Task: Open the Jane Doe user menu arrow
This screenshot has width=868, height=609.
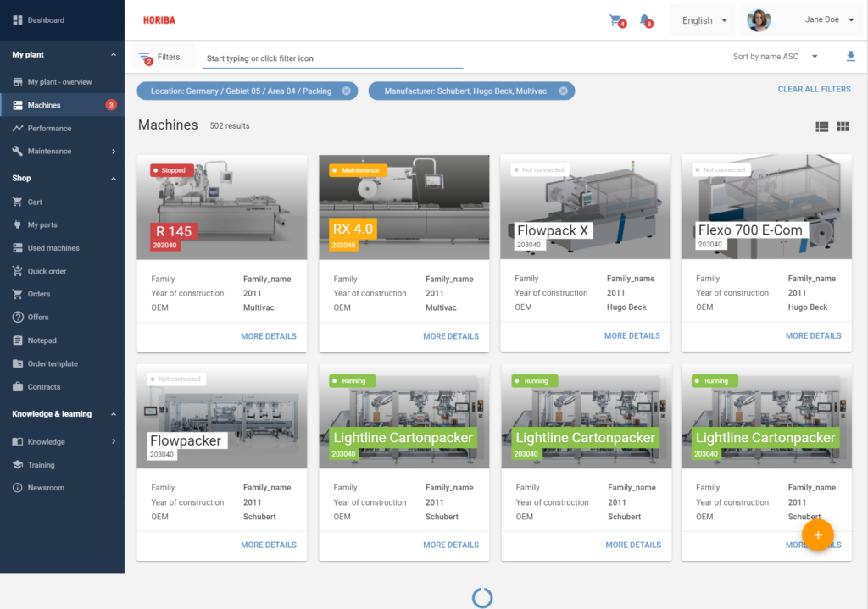Action: point(851,20)
